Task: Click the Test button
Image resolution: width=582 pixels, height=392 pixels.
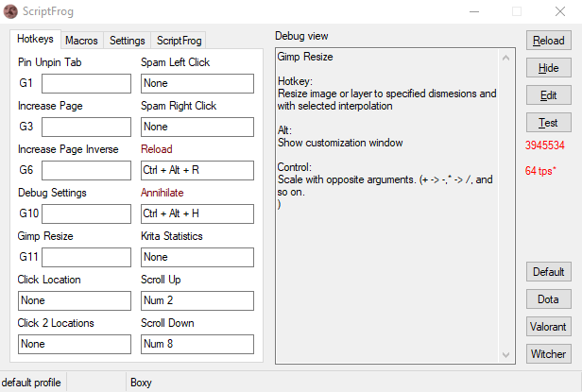Action: [549, 123]
